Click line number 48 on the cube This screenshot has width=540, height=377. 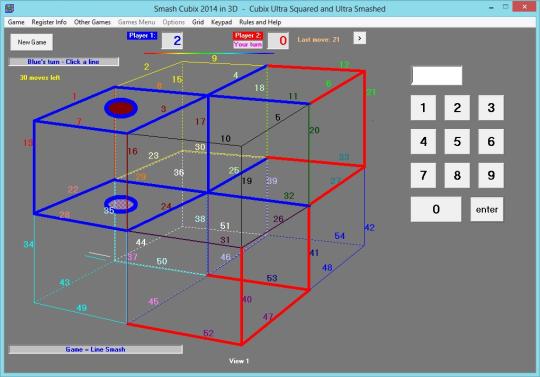click(327, 267)
